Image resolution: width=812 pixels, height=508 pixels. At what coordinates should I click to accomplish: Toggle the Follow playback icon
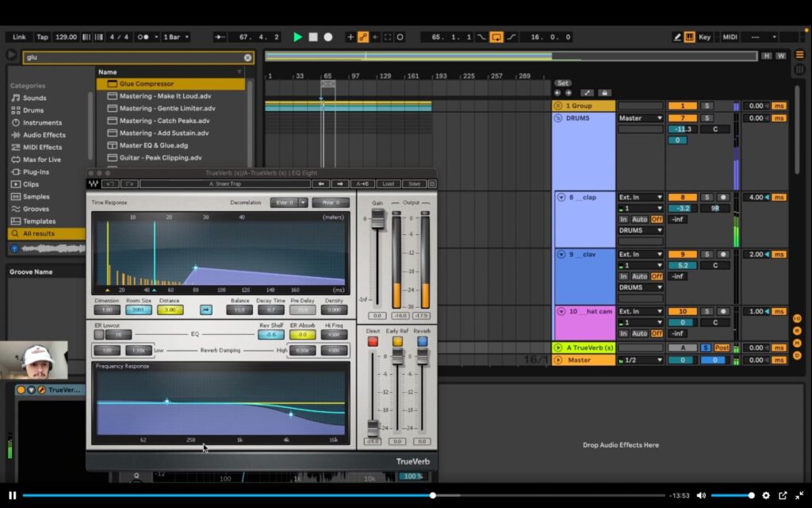pyautogui.click(x=220, y=37)
